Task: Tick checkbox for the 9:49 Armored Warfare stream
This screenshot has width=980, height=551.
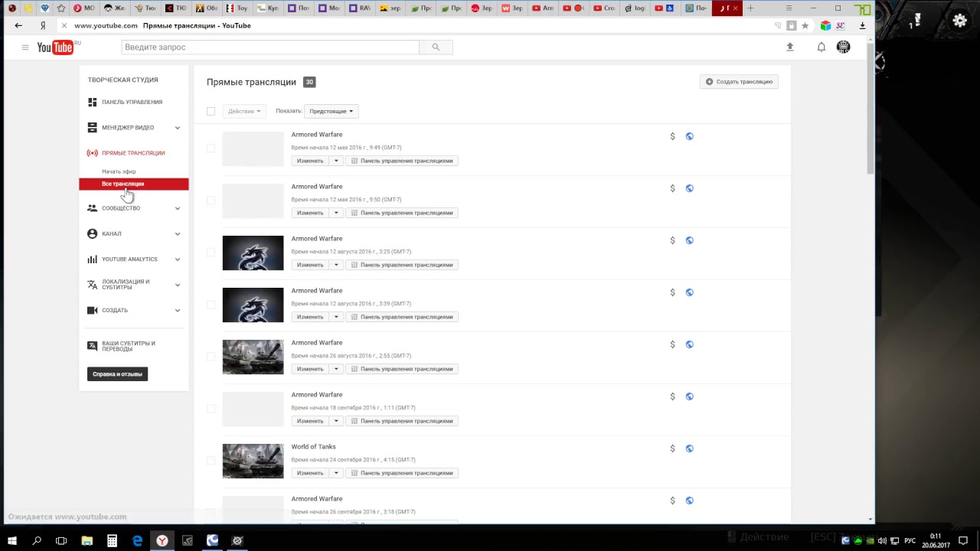Action: [x=211, y=148]
